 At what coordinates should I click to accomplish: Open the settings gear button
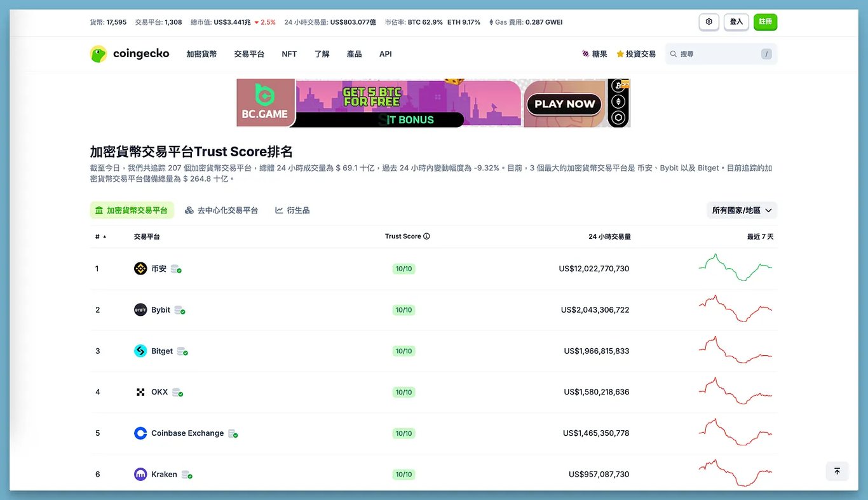[x=709, y=22]
